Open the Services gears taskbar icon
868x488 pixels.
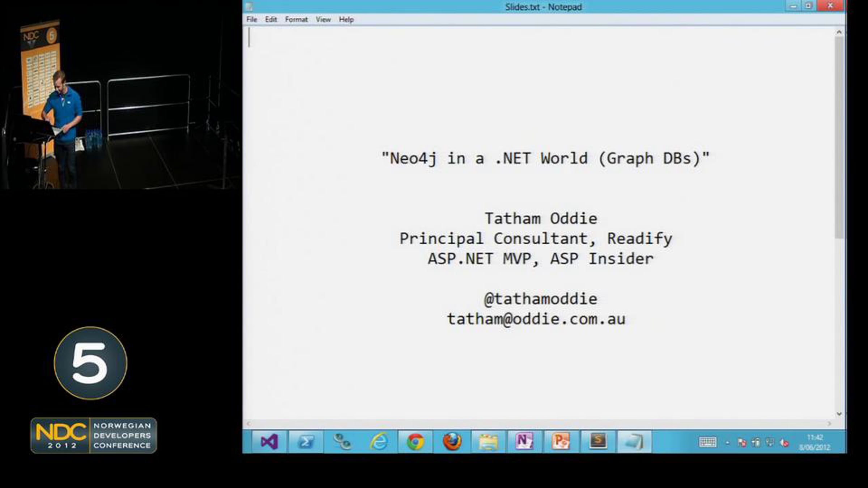342,441
